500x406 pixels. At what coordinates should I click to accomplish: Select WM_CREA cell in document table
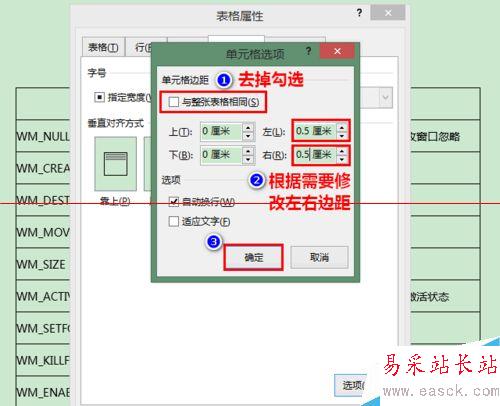[43, 168]
